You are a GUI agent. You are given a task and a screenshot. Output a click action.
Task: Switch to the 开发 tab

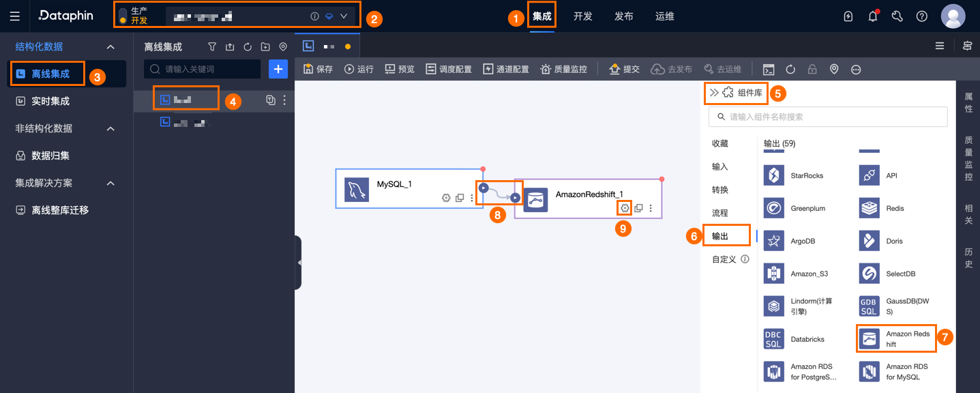pyautogui.click(x=583, y=16)
